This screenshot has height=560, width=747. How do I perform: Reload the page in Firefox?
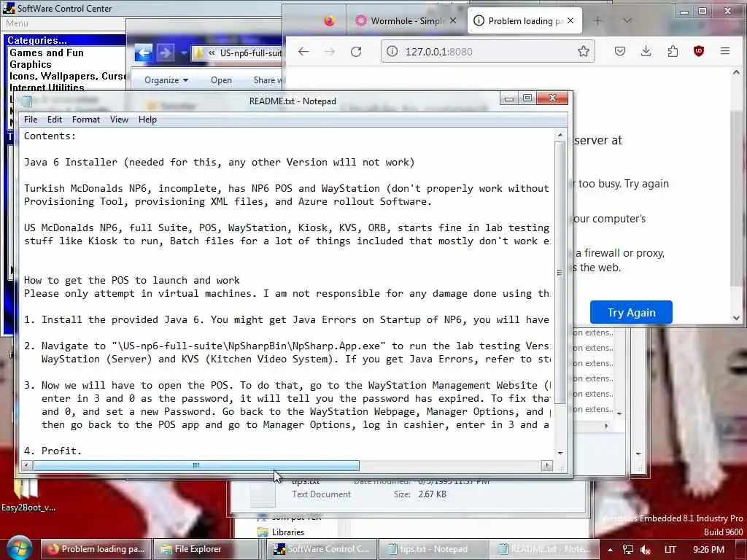tap(356, 52)
